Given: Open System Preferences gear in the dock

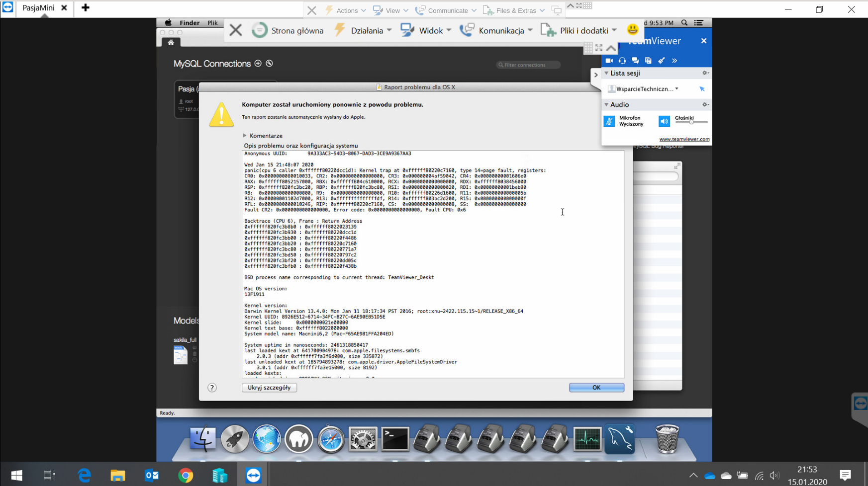Looking at the screenshot, I should pyautogui.click(x=363, y=439).
